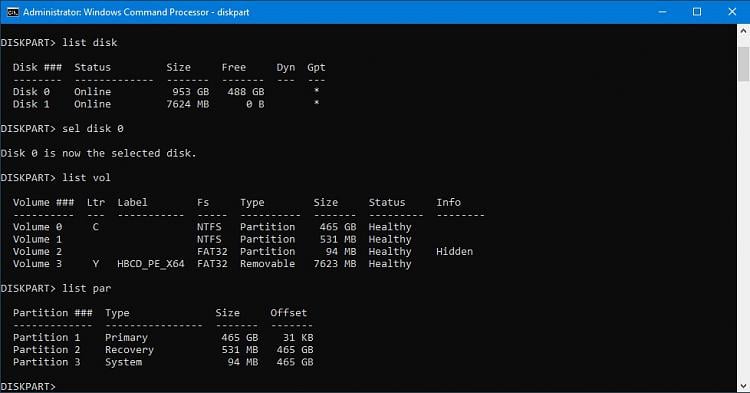
Task: Click drive letter 'Y' in volume list
Action: click(x=96, y=264)
